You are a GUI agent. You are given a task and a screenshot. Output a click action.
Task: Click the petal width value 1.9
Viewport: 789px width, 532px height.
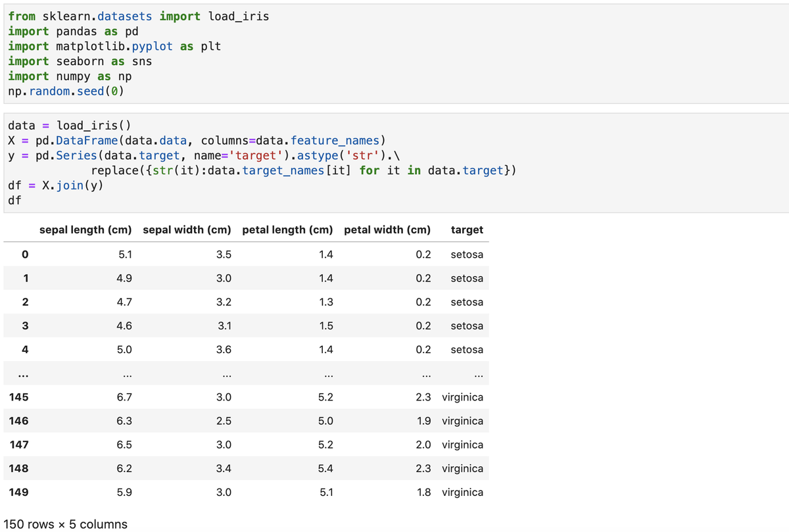pos(424,421)
